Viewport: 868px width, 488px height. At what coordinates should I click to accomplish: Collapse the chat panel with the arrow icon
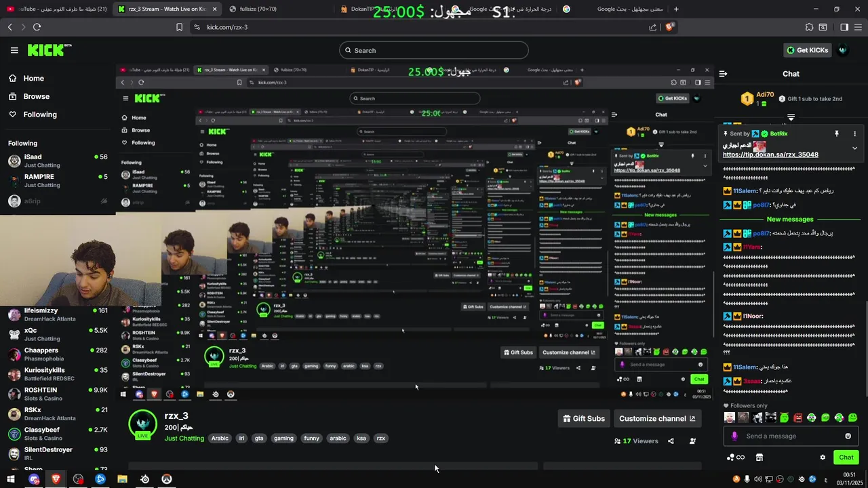click(x=724, y=74)
